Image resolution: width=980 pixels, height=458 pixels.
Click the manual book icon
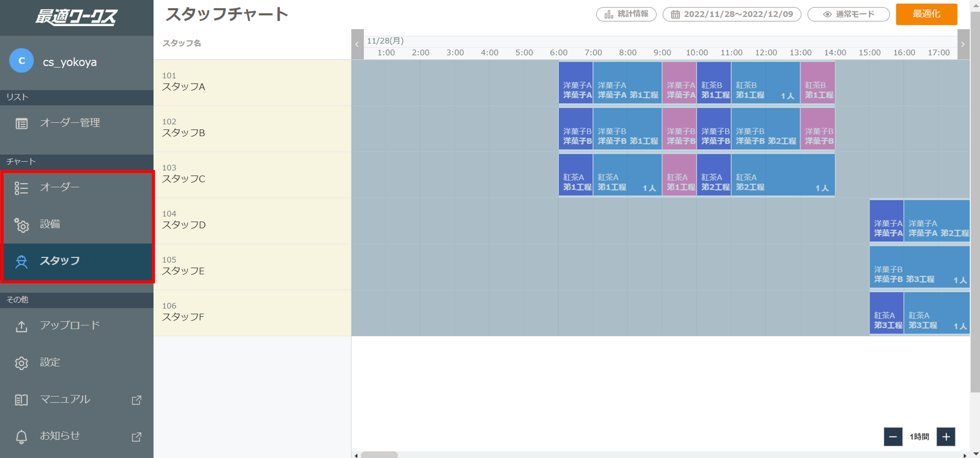click(21, 400)
